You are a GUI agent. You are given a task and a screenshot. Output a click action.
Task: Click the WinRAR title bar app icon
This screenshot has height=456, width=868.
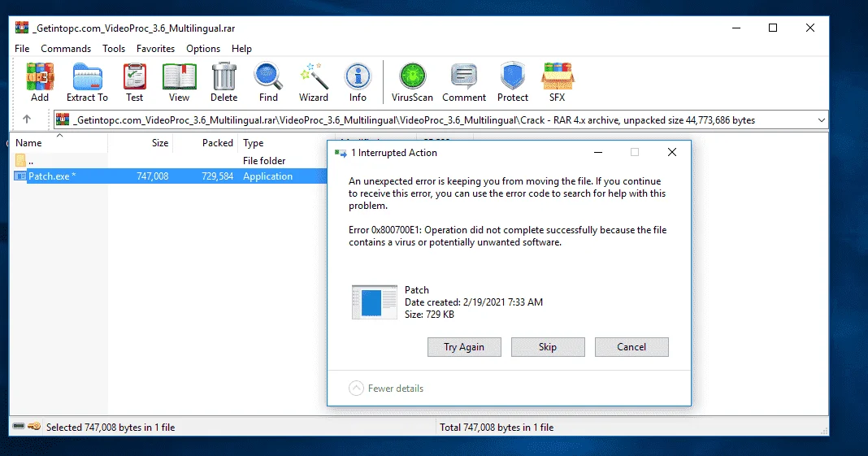point(22,28)
